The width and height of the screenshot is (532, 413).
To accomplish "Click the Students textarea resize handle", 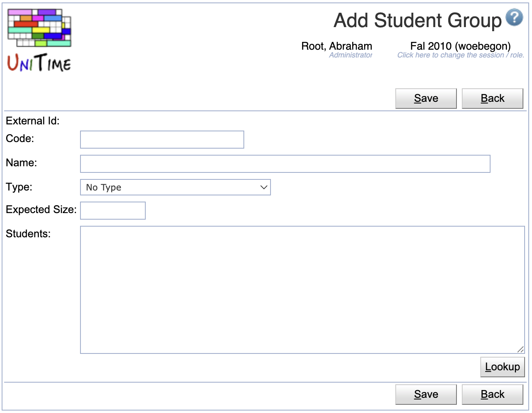I will coord(520,349).
